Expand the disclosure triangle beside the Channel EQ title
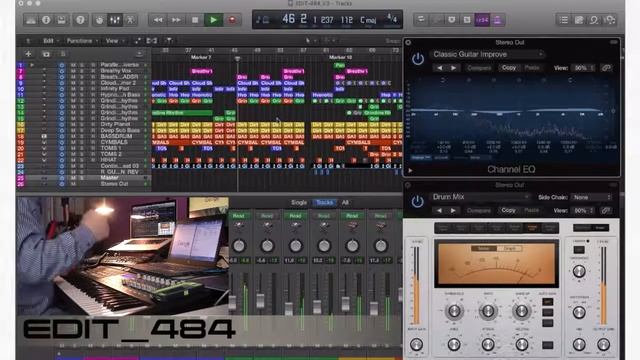 (410, 171)
